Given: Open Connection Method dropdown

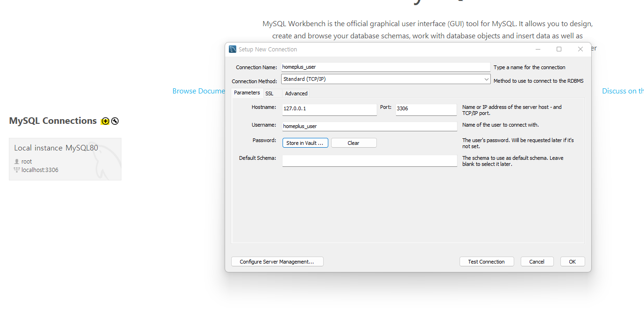Looking at the screenshot, I should 386,79.
